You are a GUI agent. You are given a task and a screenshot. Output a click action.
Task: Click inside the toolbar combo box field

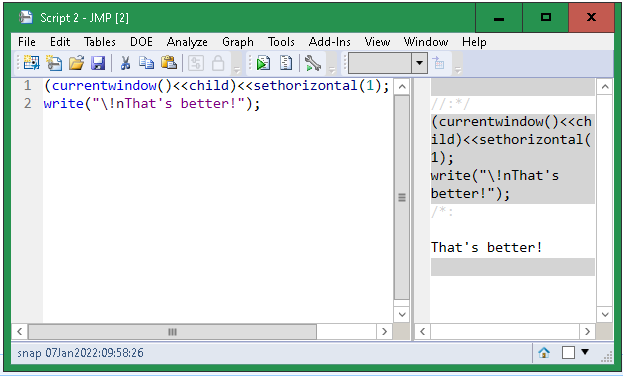point(380,63)
